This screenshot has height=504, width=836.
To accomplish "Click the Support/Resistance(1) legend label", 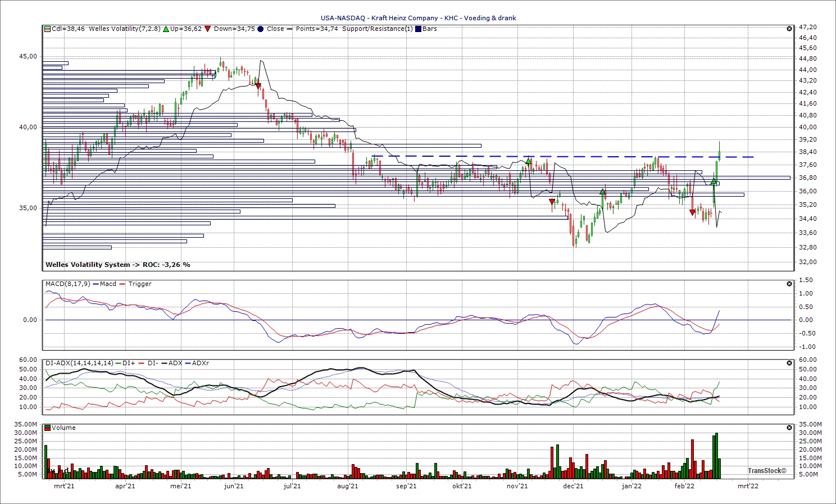I will (x=378, y=29).
